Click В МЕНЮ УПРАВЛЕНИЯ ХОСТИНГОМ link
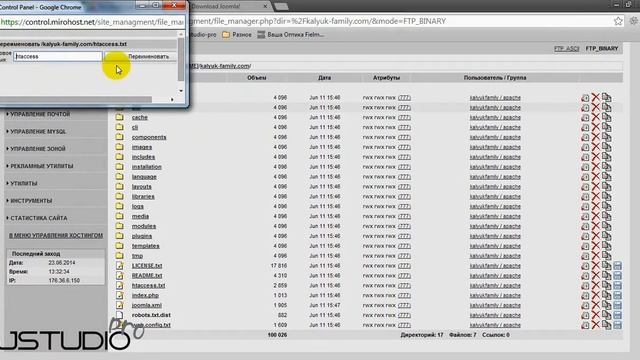 click(x=56, y=236)
